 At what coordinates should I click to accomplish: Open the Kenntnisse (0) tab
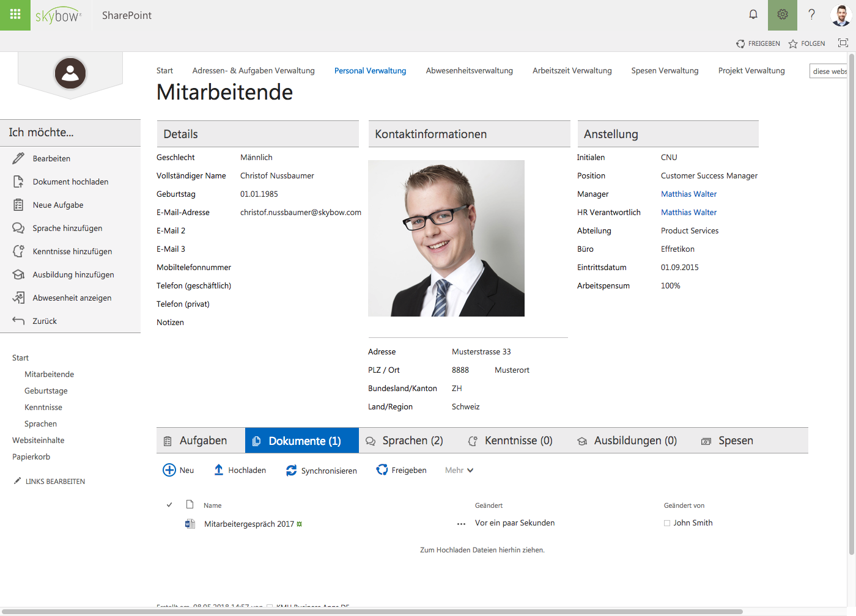tap(511, 441)
